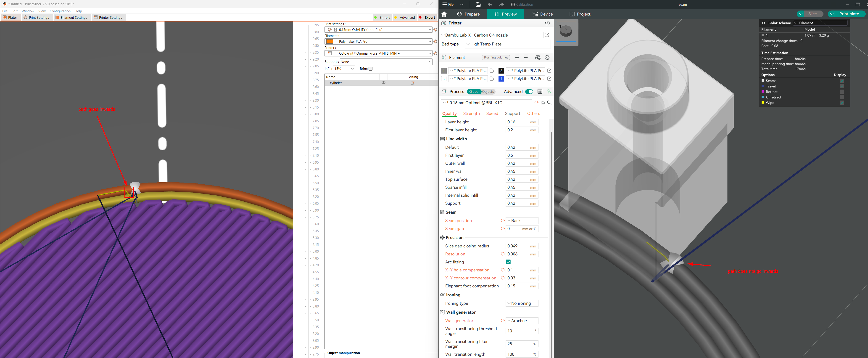Screen dimensions: 868x358
Task: Open printer settings gear icon
Action: pos(547,23)
